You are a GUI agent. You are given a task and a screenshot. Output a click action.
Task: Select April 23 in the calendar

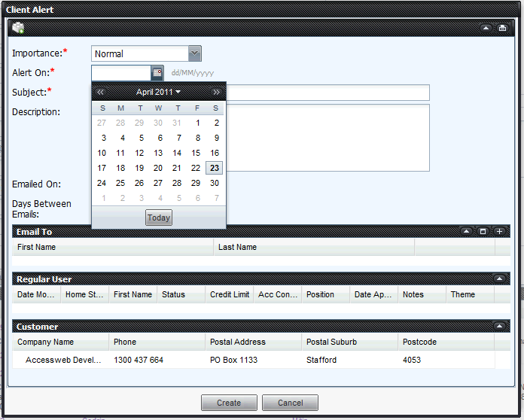[x=215, y=168]
